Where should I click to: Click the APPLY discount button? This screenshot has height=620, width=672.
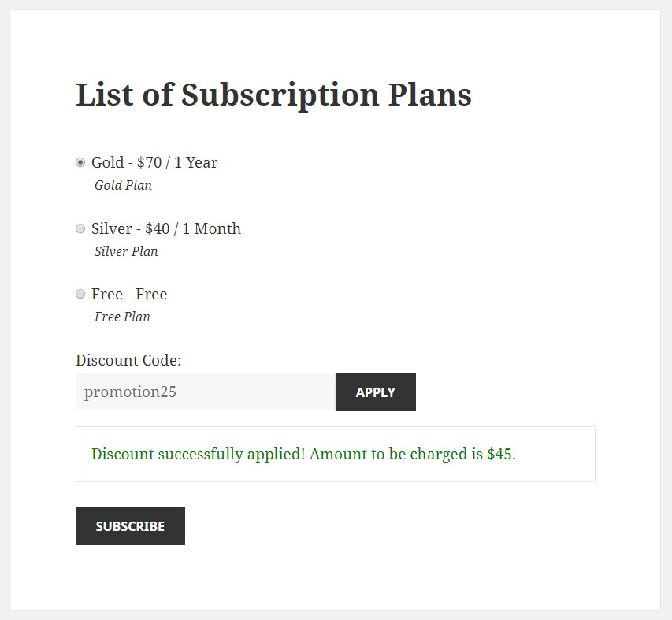375,392
